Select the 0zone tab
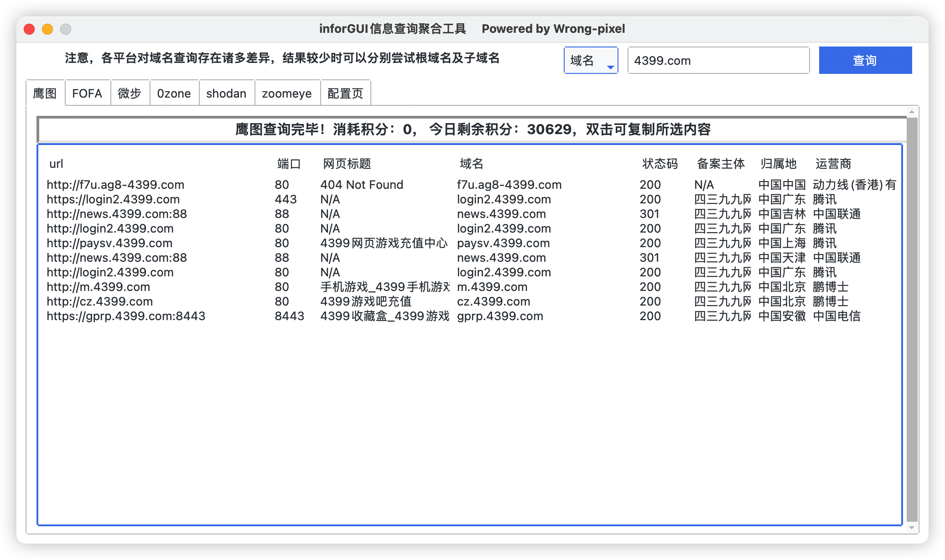Screen dimensions: 945x560 (174, 93)
